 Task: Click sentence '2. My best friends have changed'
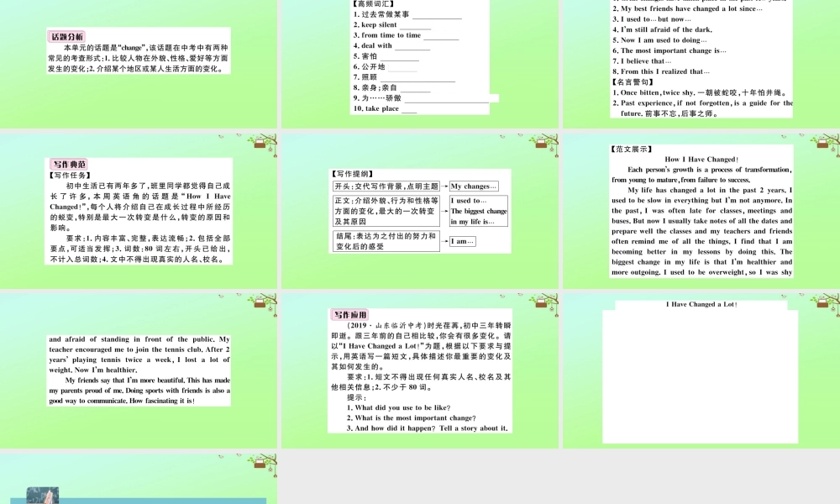(687, 8)
